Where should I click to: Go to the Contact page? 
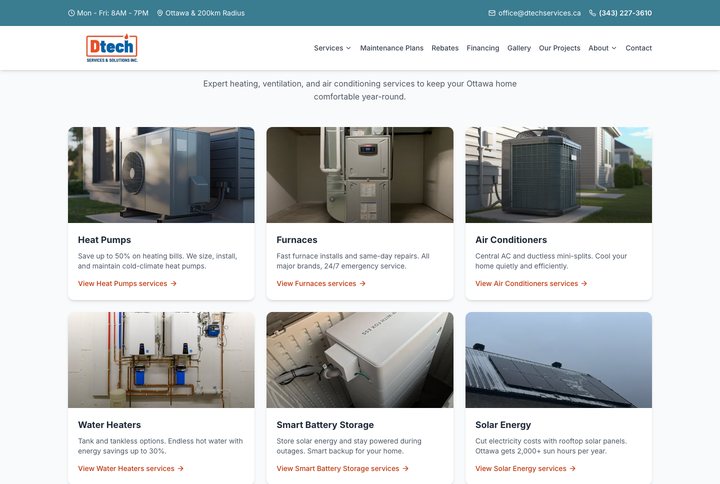point(638,48)
